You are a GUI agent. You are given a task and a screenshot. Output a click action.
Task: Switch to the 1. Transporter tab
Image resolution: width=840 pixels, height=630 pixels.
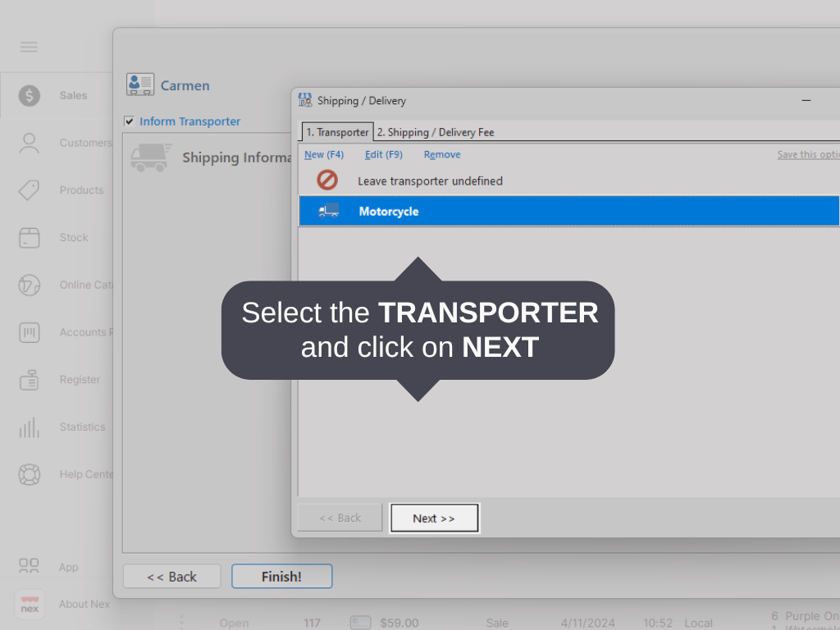click(336, 132)
